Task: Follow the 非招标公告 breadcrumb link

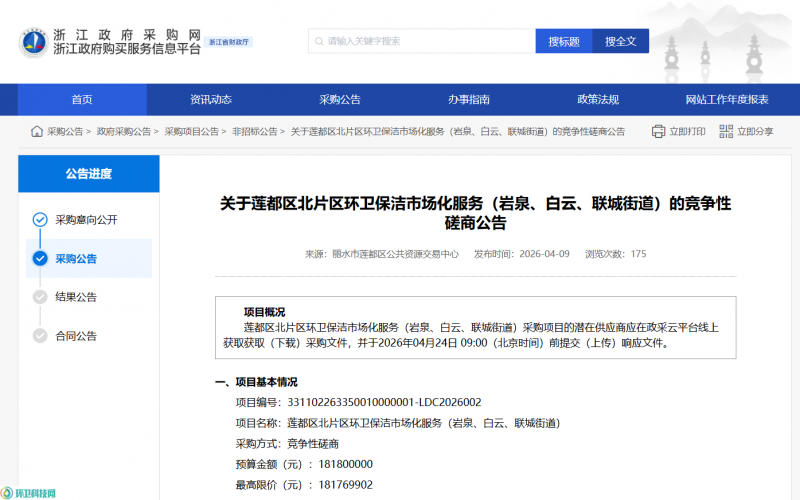Action: coord(255,131)
